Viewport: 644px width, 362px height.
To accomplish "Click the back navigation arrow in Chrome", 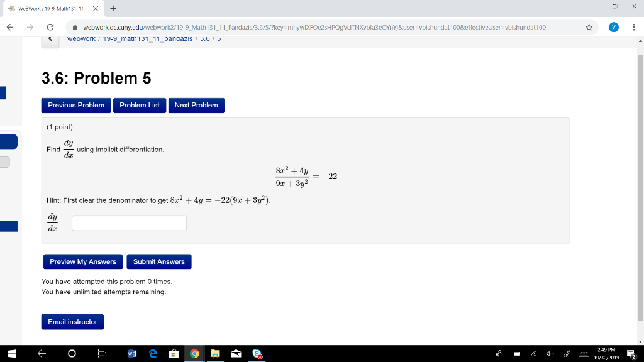I will click(10, 28).
